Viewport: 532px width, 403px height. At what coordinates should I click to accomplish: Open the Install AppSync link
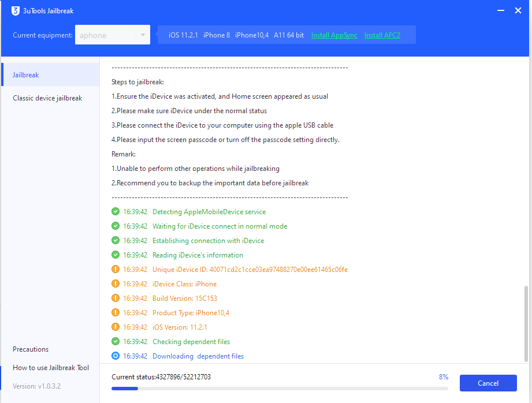[334, 35]
